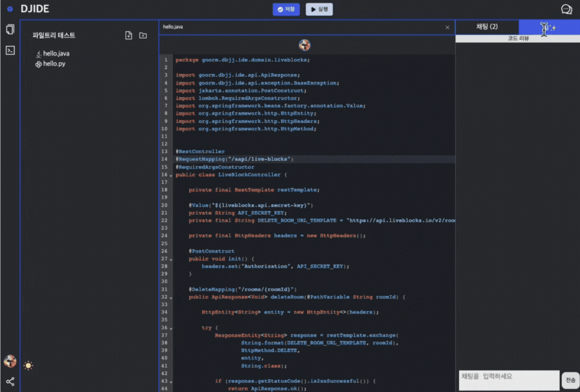Click the profile avatar in left sidebar
This screenshot has height=392, width=580.
(10, 361)
